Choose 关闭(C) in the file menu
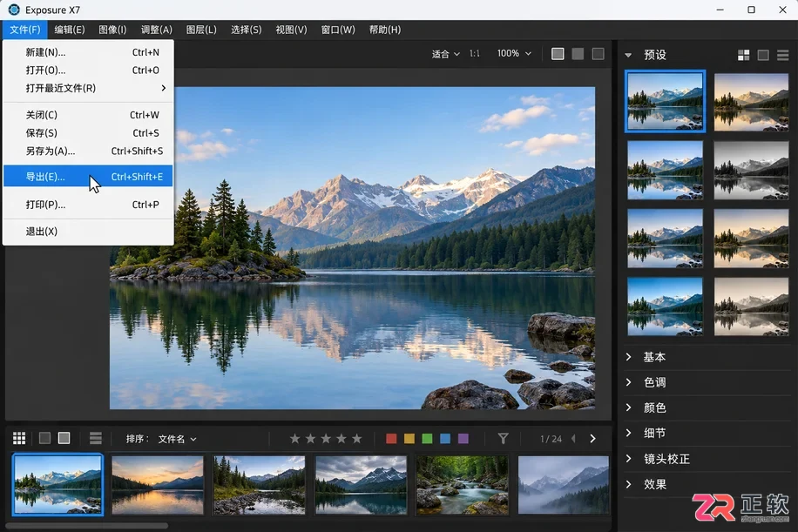 point(88,115)
